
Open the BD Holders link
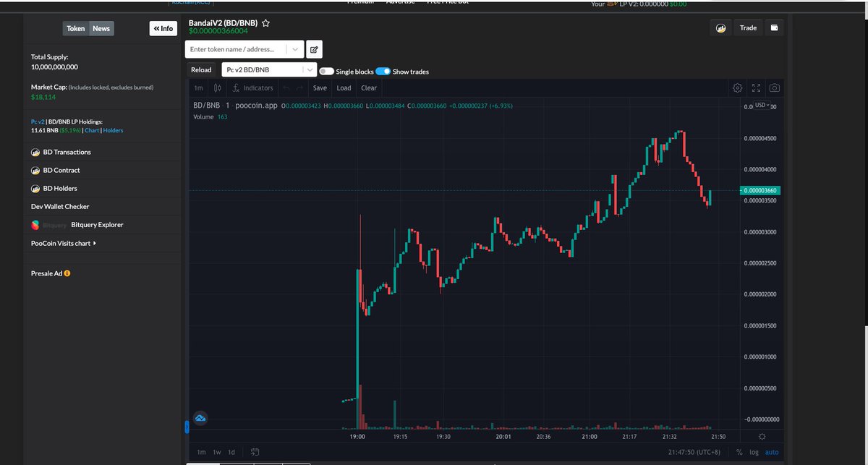point(60,189)
